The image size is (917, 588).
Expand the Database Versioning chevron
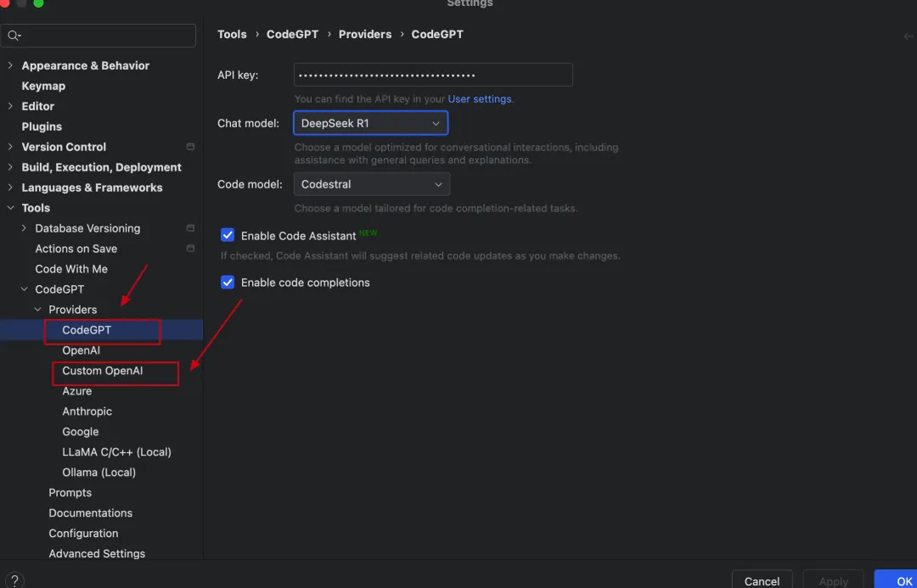pos(24,228)
